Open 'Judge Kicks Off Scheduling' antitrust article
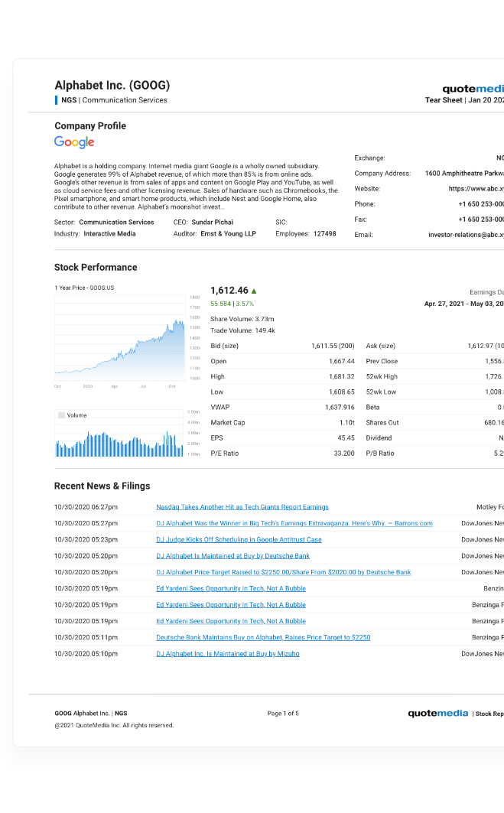The height and width of the screenshot is (813, 504). (239, 540)
